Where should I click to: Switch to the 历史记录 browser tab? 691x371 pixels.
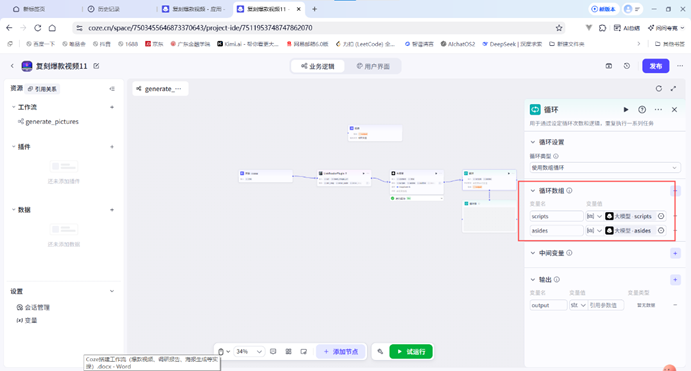coord(108,9)
